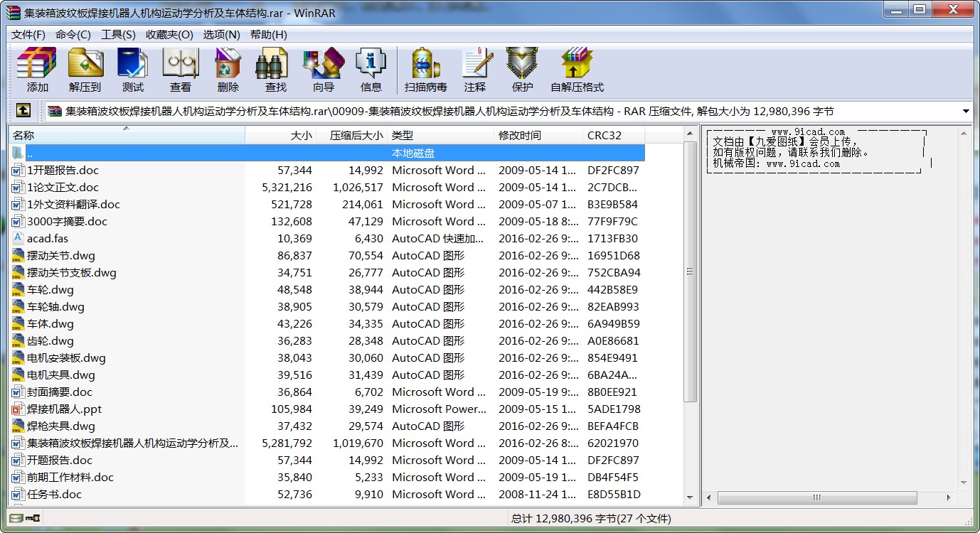
Task: Open the 收藏夹(O) menu
Action: [169, 35]
